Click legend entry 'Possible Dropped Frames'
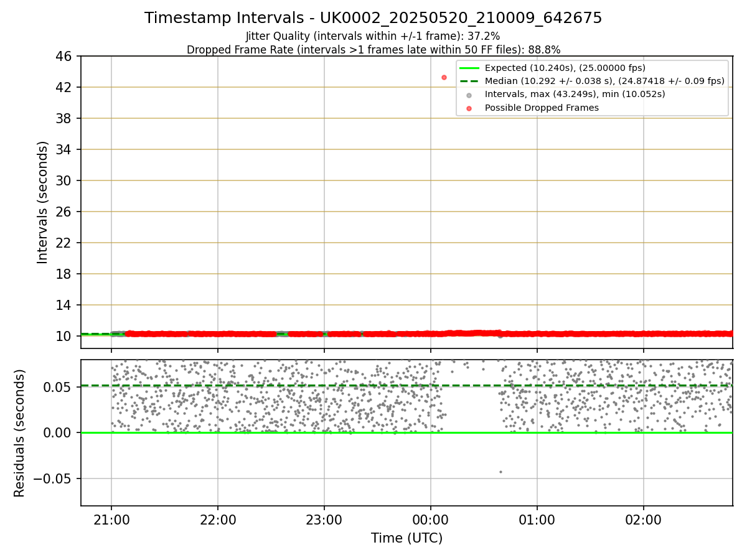 [542, 108]
